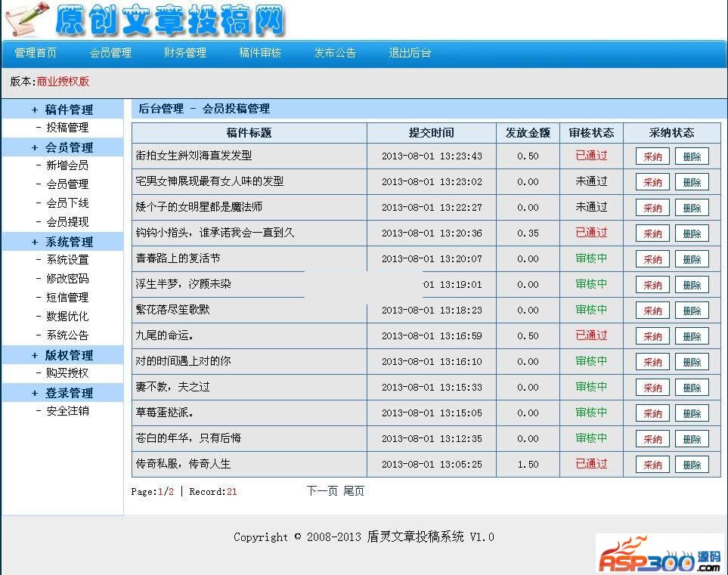Open 系统公告 sidebar link
The height and width of the screenshot is (575, 728).
(x=67, y=335)
